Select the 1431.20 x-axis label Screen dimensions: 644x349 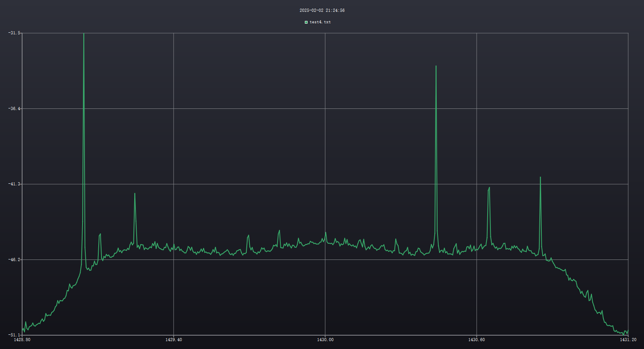(628, 340)
